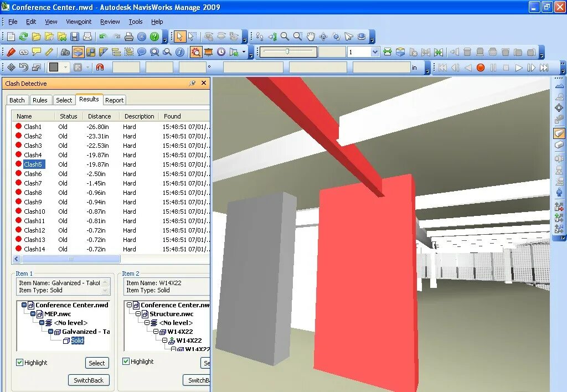Select the Clash1 result row
The image size is (567, 392).
tap(111, 127)
